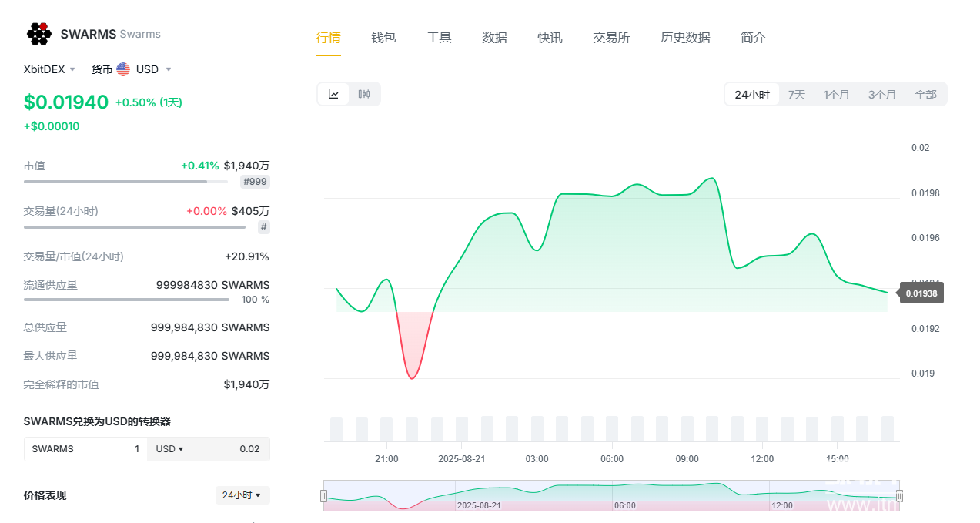Select the 7天 time range
This screenshot has height=523, width=980.
[x=797, y=95]
